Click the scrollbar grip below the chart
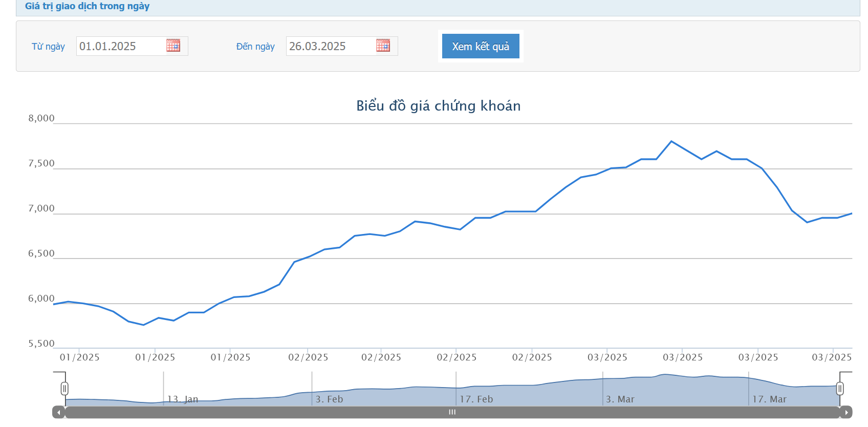This screenshot has width=868, height=427. [x=452, y=412]
